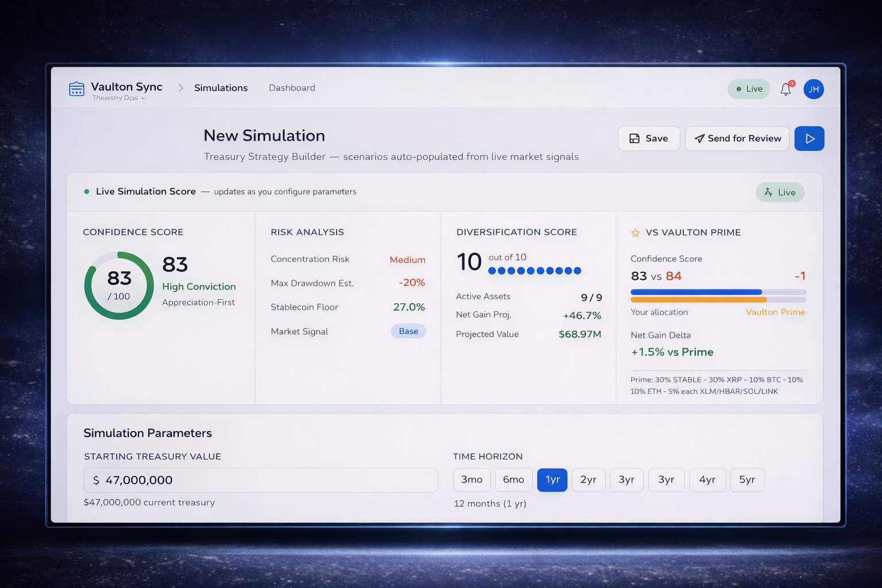Image resolution: width=882 pixels, height=588 pixels.
Task: Click the star icon beside VS Vaulton Prime
Action: click(x=635, y=233)
